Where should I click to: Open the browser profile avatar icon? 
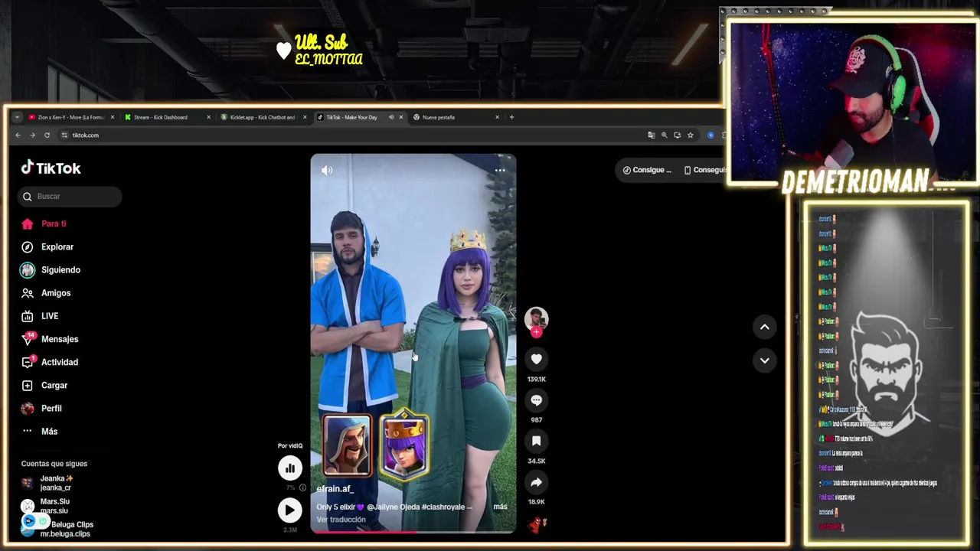tap(710, 135)
